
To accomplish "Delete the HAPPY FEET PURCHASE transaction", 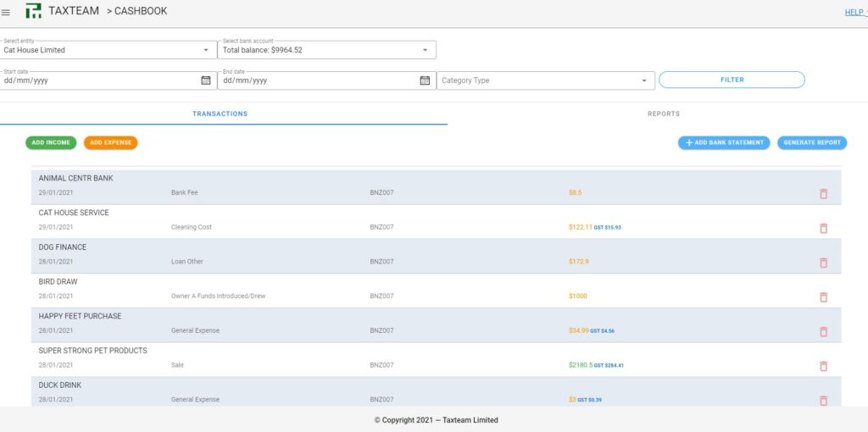I will pyautogui.click(x=823, y=331).
